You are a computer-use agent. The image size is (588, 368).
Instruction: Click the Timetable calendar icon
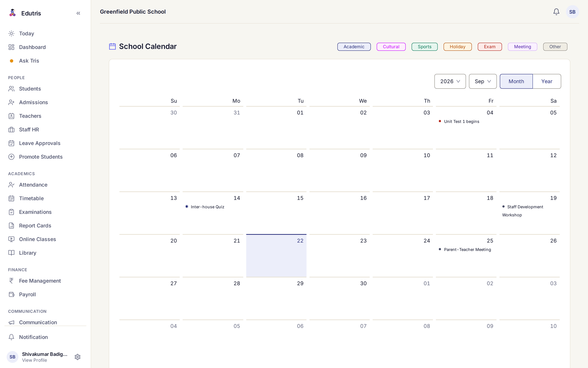tap(11, 198)
